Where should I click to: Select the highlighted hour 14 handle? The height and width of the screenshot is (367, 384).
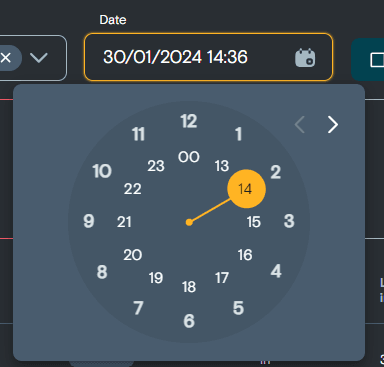(x=246, y=189)
